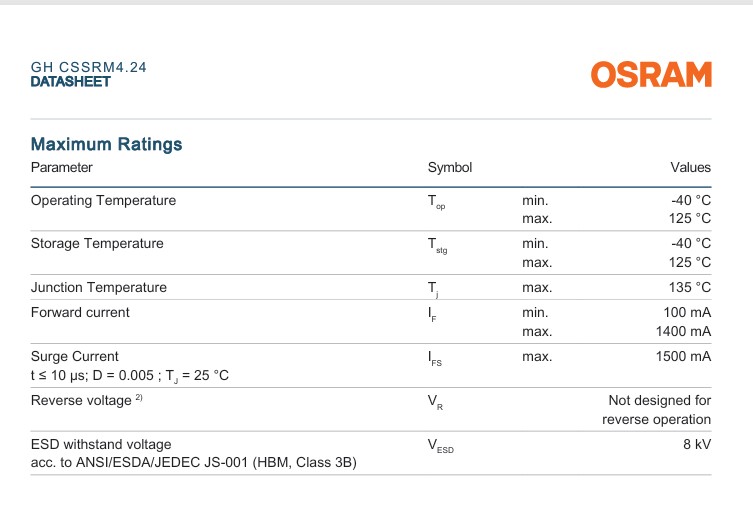Viewport: 753px width, 518px height.
Task: Select the 8 kV ESD value
Action: pos(697,444)
